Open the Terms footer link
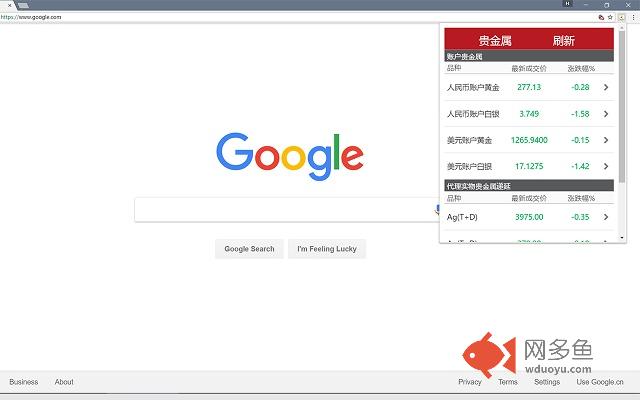This screenshot has height=400, width=640. [x=508, y=382]
